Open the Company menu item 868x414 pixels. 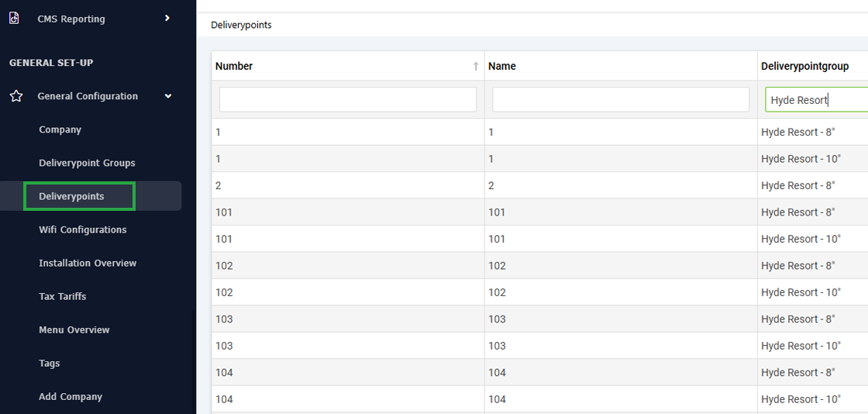click(x=60, y=129)
